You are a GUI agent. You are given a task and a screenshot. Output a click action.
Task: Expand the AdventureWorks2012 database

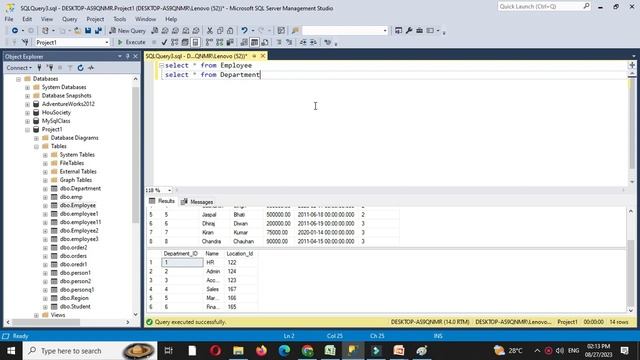[x=27, y=104]
